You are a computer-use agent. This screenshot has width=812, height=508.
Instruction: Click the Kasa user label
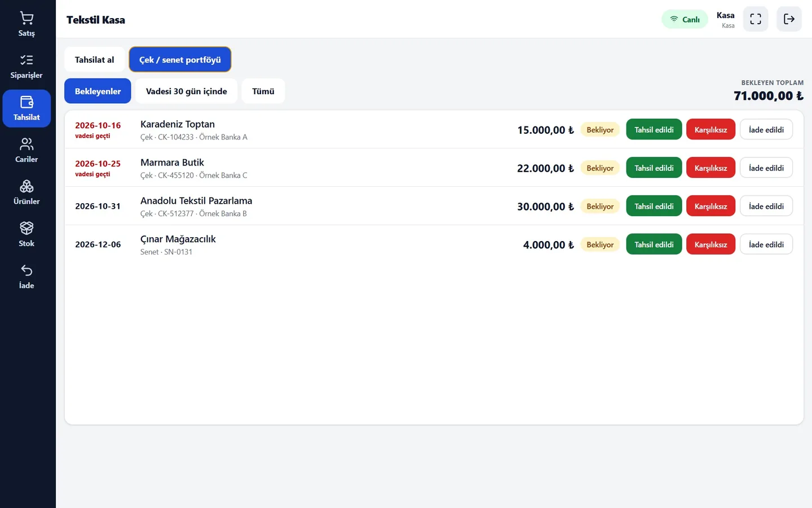tap(726, 15)
